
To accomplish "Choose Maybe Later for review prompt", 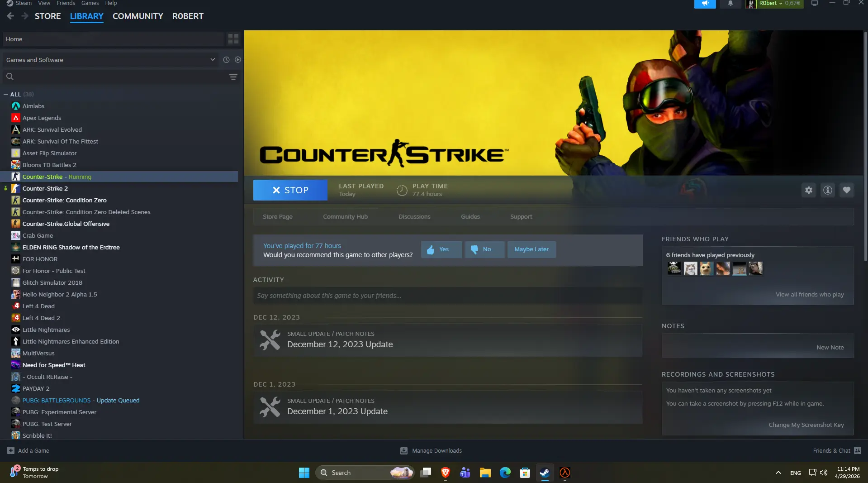I will tap(531, 249).
